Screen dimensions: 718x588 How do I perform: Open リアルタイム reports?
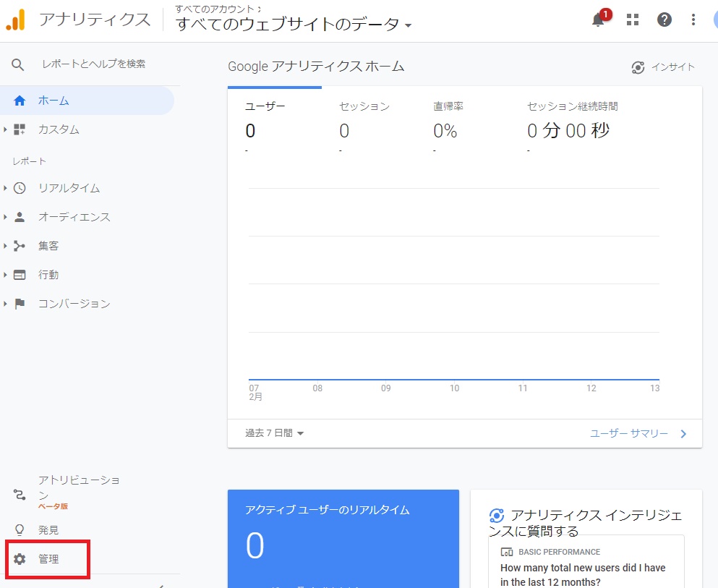point(69,188)
